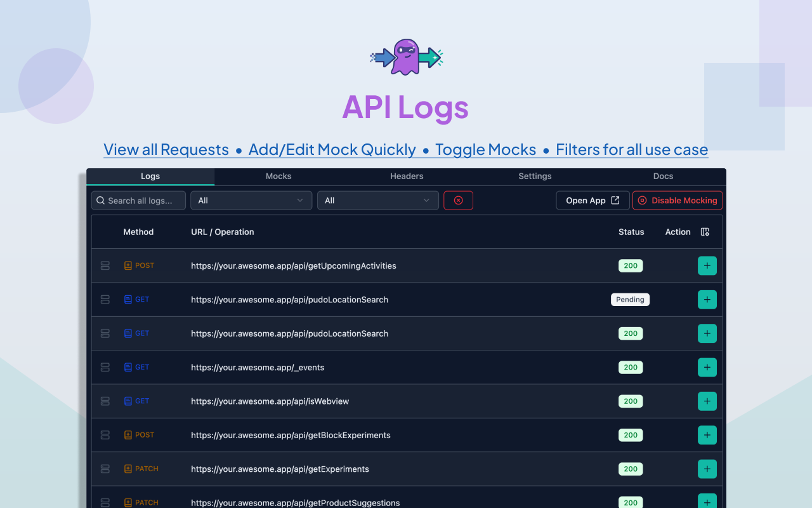Open the Settings tab
812x508 pixels.
point(535,177)
